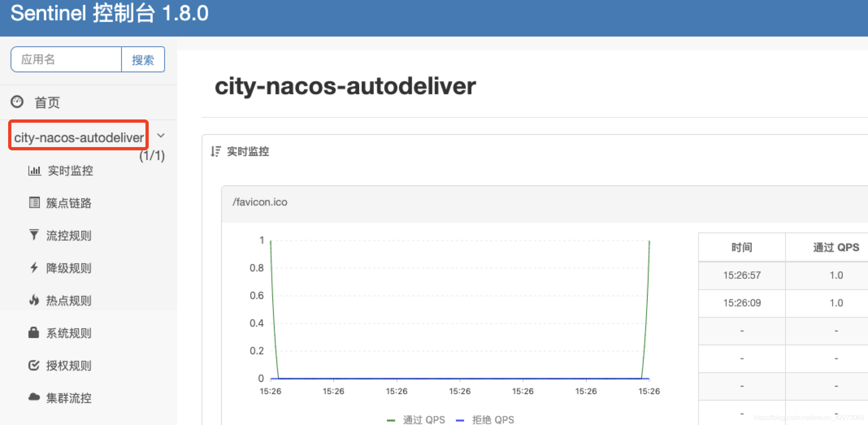
Task: Click the Sentinel 控制台 1.8.0 title
Action: coord(109,13)
